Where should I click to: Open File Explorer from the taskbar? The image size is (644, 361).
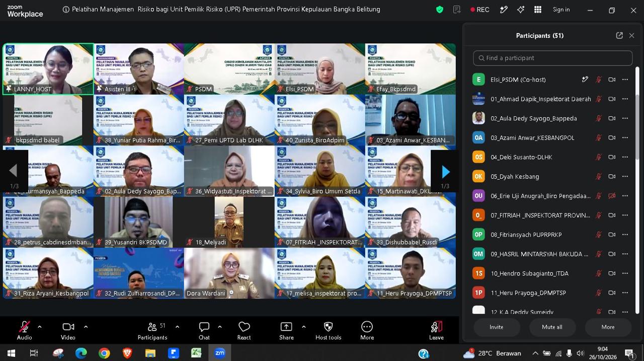click(150, 353)
